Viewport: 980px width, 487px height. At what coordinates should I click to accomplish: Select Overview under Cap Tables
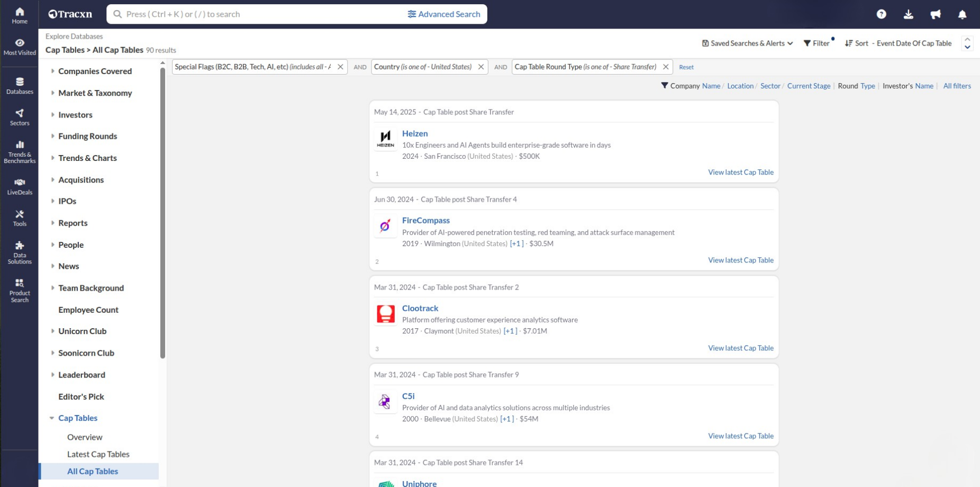(x=85, y=437)
